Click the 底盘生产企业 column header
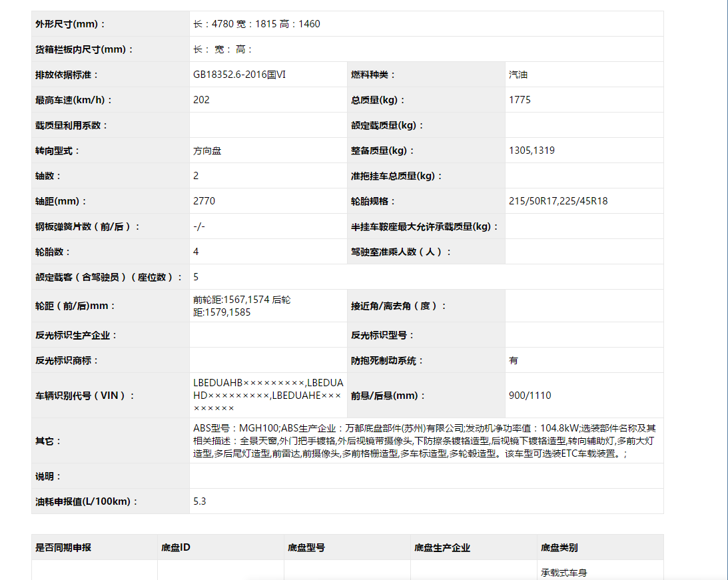Screen dimensions: 728x580 442,547
